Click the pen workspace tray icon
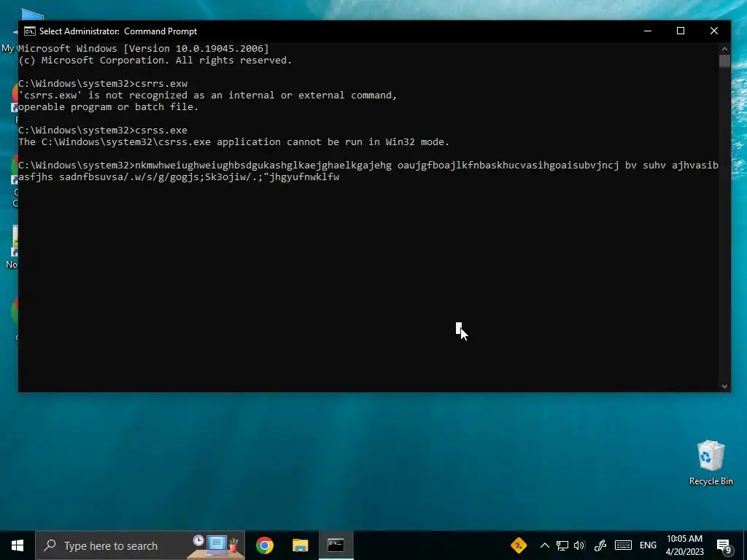Image resolution: width=747 pixels, height=560 pixels. click(600, 545)
